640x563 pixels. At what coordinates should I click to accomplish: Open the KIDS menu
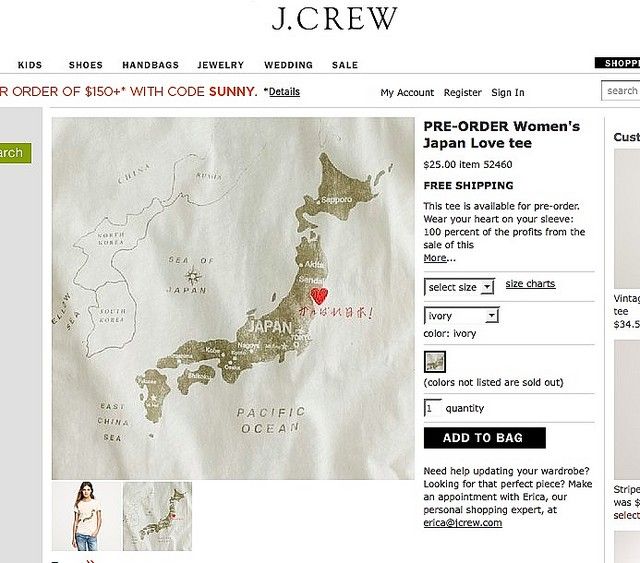click(30, 65)
